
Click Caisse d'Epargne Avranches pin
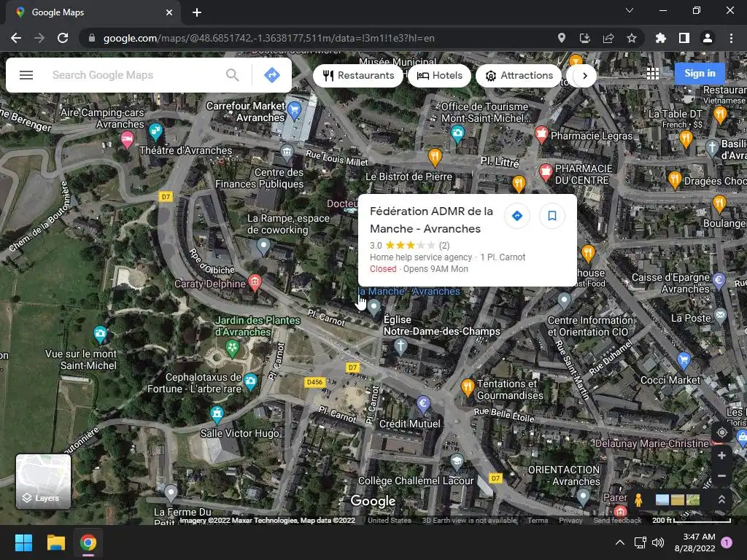[719, 281]
